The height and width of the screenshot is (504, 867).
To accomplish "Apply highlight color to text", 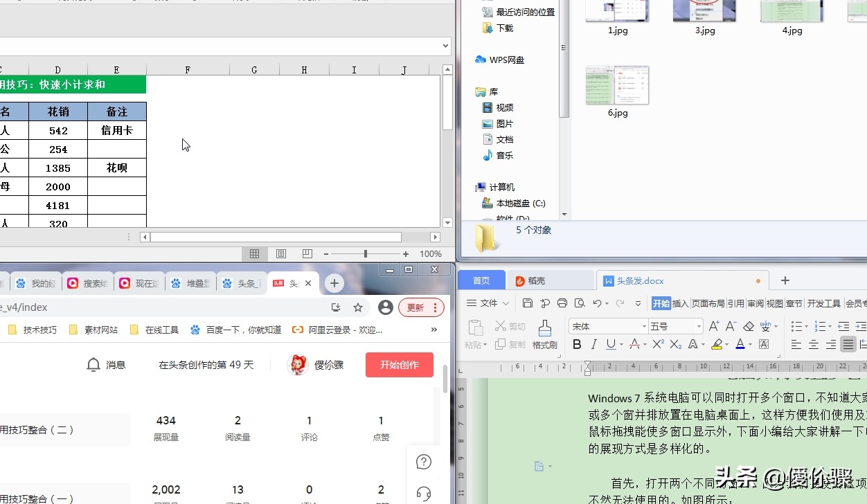I will click(x=716, y=345).
